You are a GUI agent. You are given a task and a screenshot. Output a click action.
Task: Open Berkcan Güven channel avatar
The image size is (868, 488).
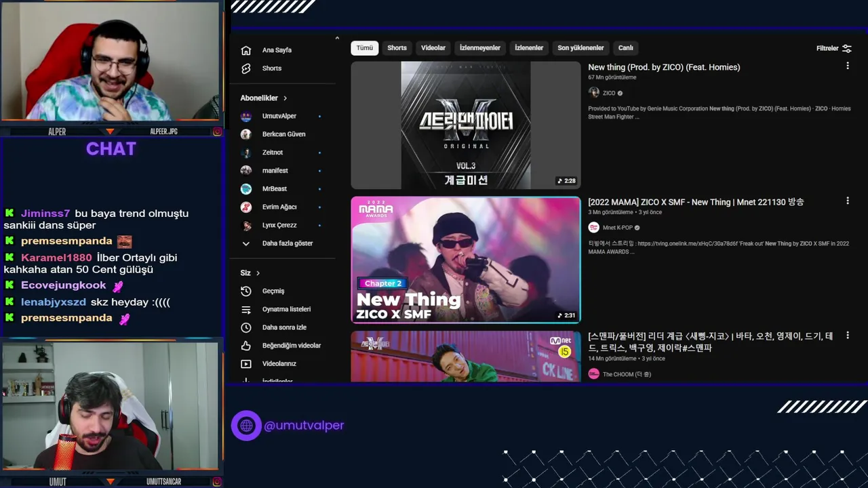coord(246,134)
